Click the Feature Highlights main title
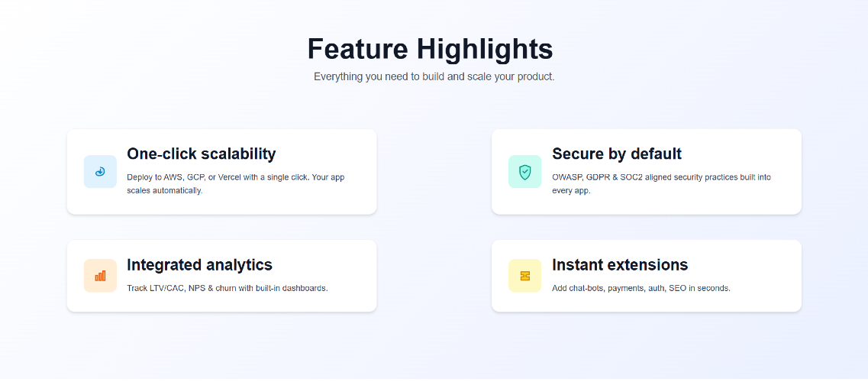 (430, 49)
